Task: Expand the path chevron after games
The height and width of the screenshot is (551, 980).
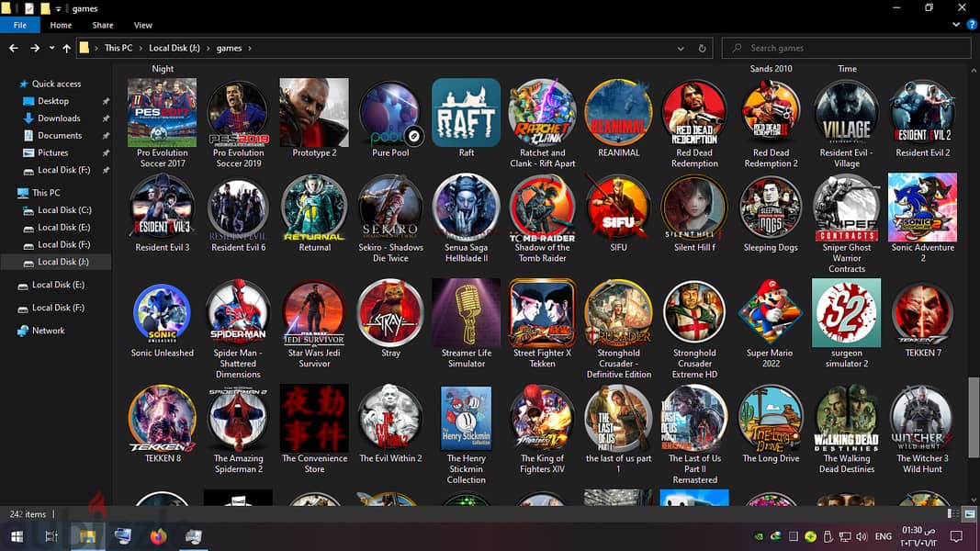Action: click(x=250, y=48)
